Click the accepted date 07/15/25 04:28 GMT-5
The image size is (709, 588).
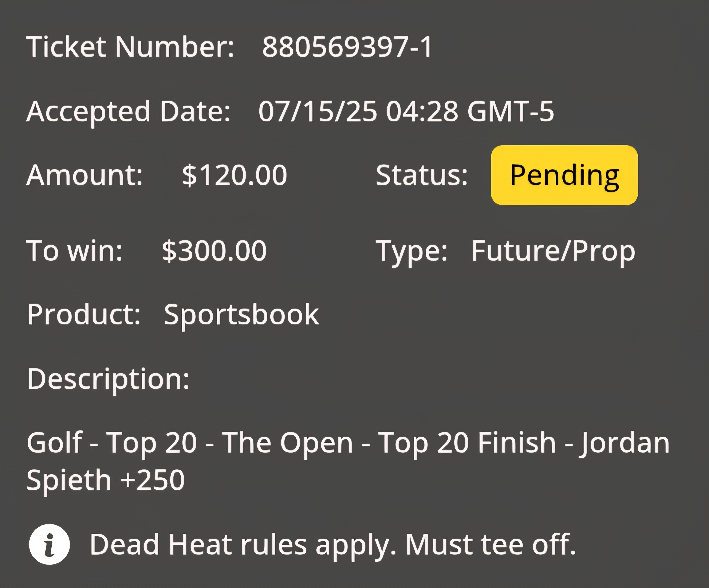[x=406, y=111]
